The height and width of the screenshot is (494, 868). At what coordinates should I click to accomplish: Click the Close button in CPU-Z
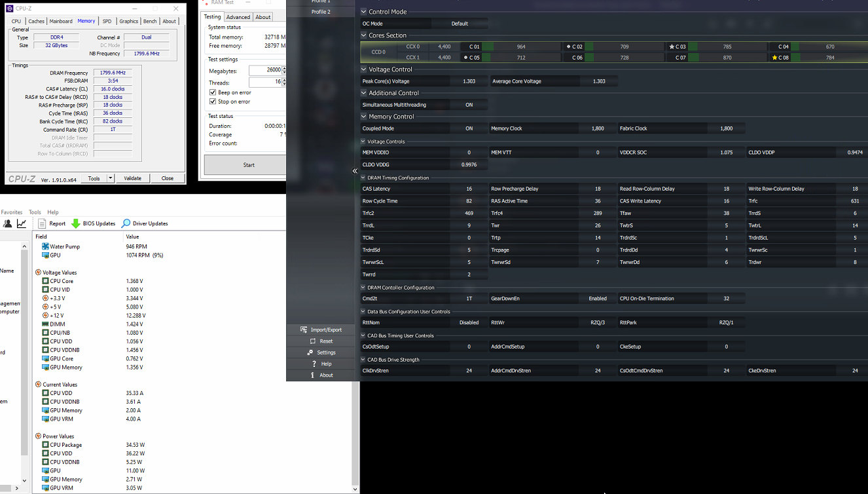click(x=168, y=178)
